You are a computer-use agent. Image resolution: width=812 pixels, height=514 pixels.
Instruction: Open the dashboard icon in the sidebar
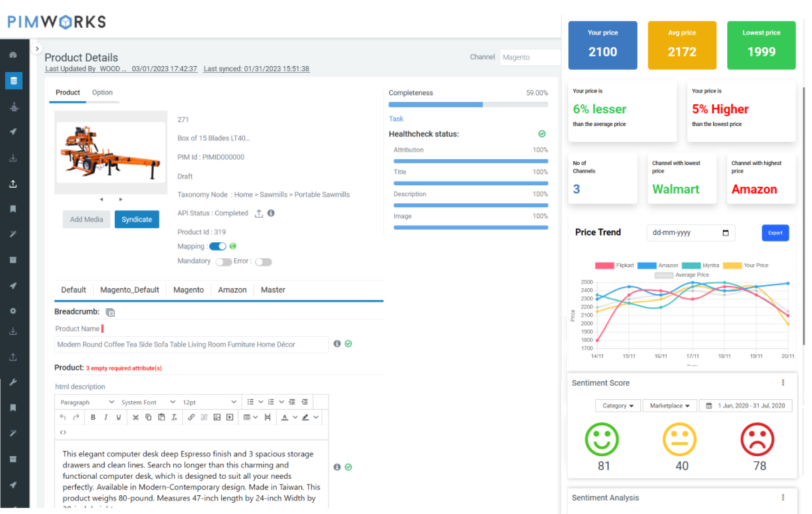click(x=13, y=54)
